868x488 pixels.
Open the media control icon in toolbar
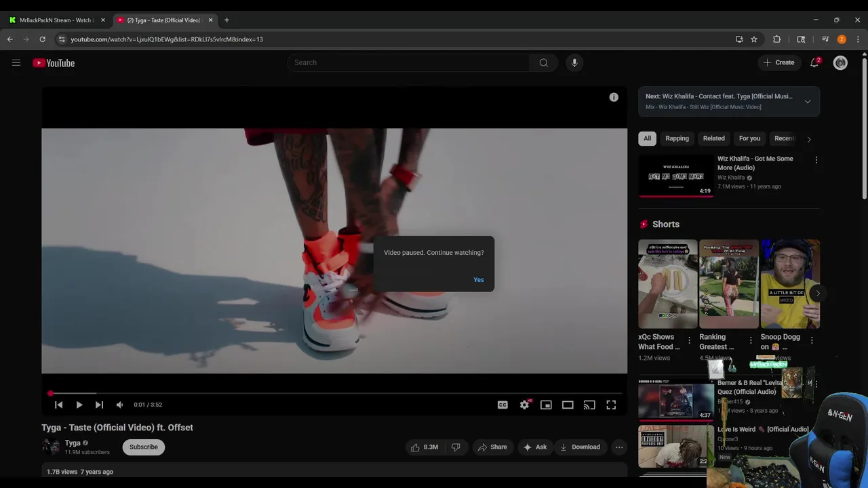(825, 39)
